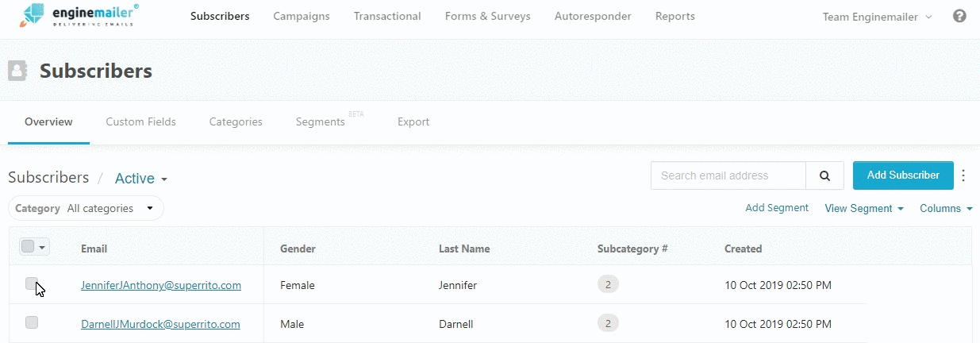Open the help question mark icon

(x=959, y=16)
